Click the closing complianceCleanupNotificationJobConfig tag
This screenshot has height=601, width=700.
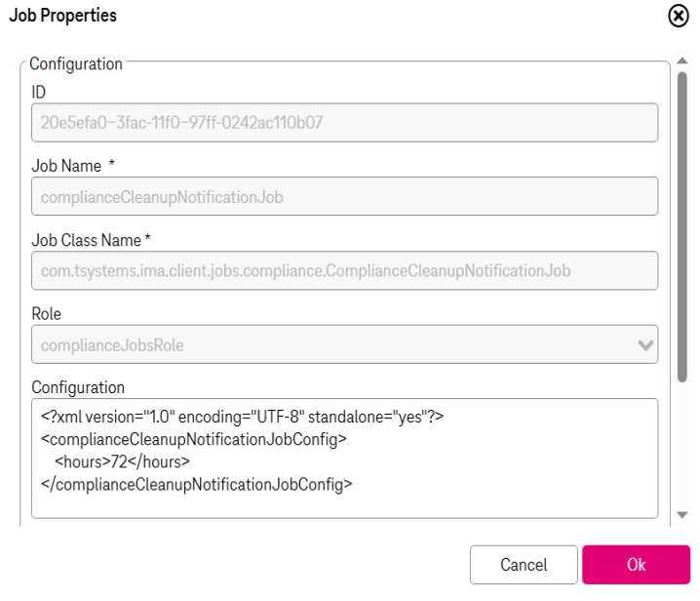(196, 485)
